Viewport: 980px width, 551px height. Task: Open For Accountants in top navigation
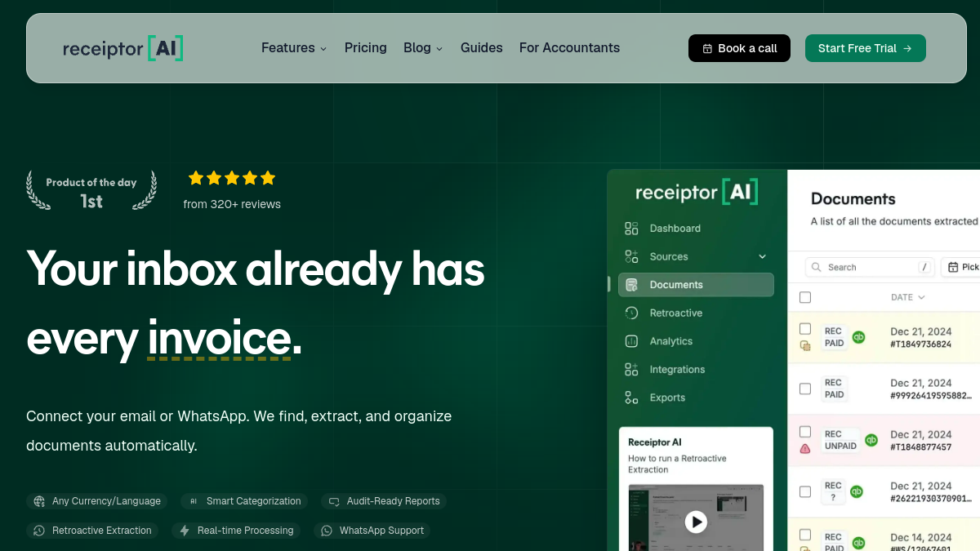[569, 48]
